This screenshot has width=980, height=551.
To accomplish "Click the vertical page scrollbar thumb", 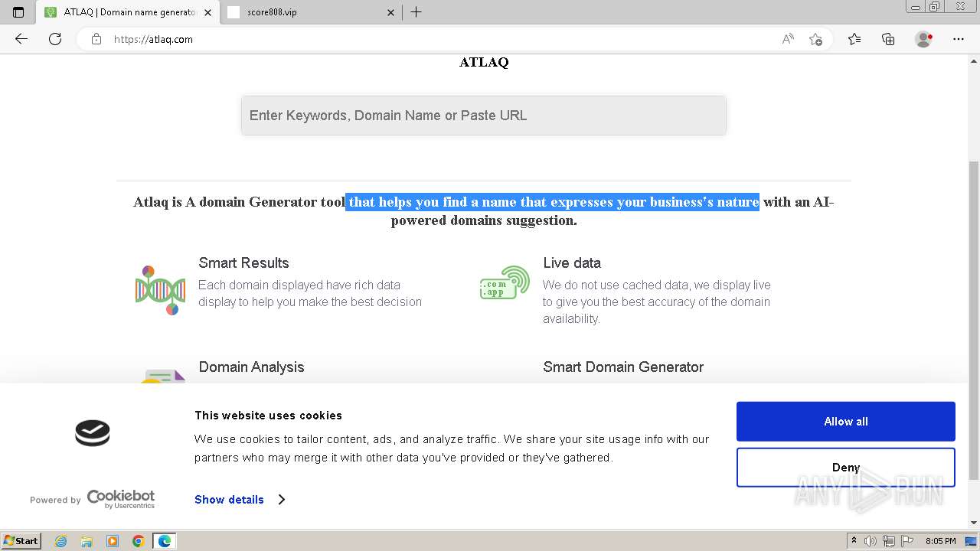I will pos(974,320).
